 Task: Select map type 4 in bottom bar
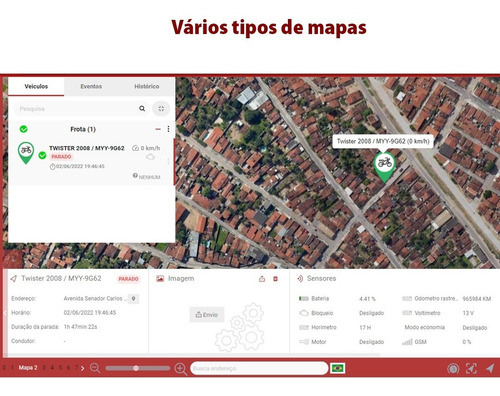coord(52,368)
